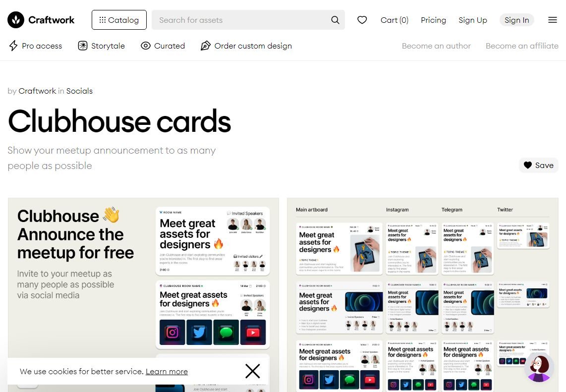Click the Clubhouse cards page title
566x392 pixels.
[119, 121]
